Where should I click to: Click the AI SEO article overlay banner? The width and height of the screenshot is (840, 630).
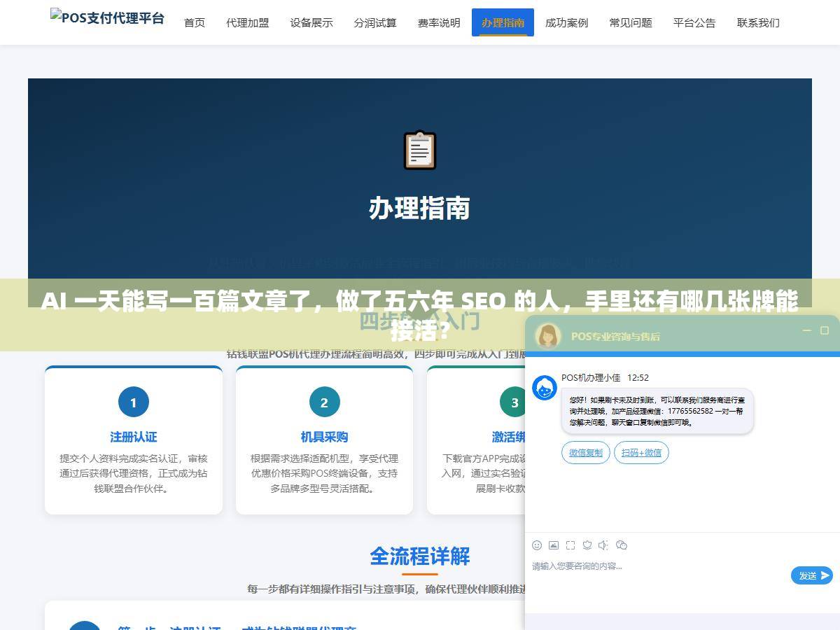click(420, 315)
